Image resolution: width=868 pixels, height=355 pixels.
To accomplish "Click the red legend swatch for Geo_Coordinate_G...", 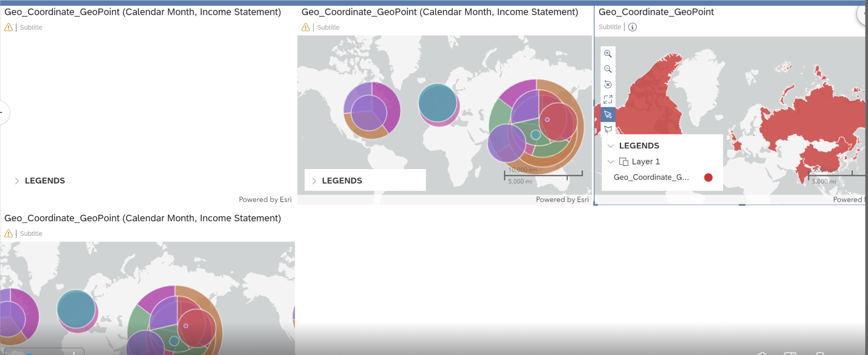I will tap(708, 177).
